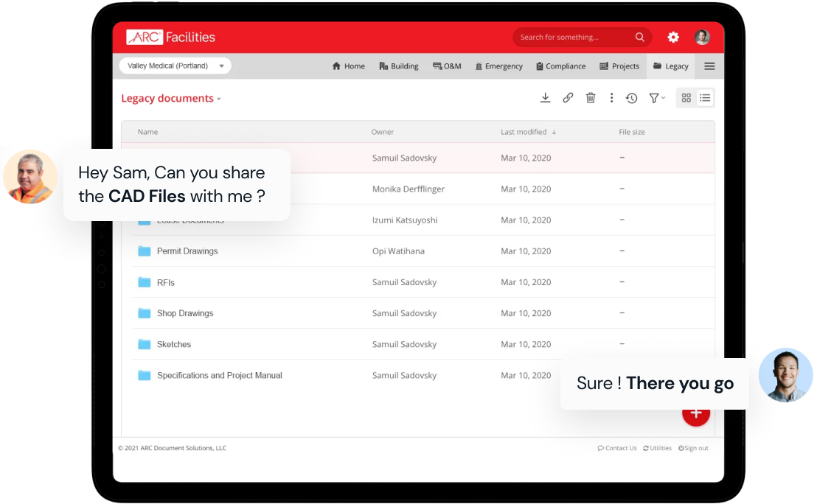Select owner 'Opi Watihana' cell

click(398, 251)
